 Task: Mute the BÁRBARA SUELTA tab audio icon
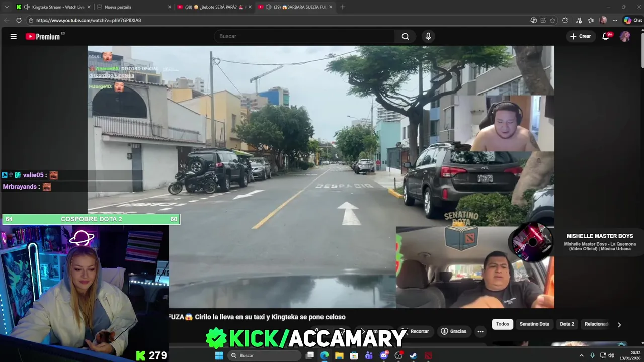click(268, 7)
